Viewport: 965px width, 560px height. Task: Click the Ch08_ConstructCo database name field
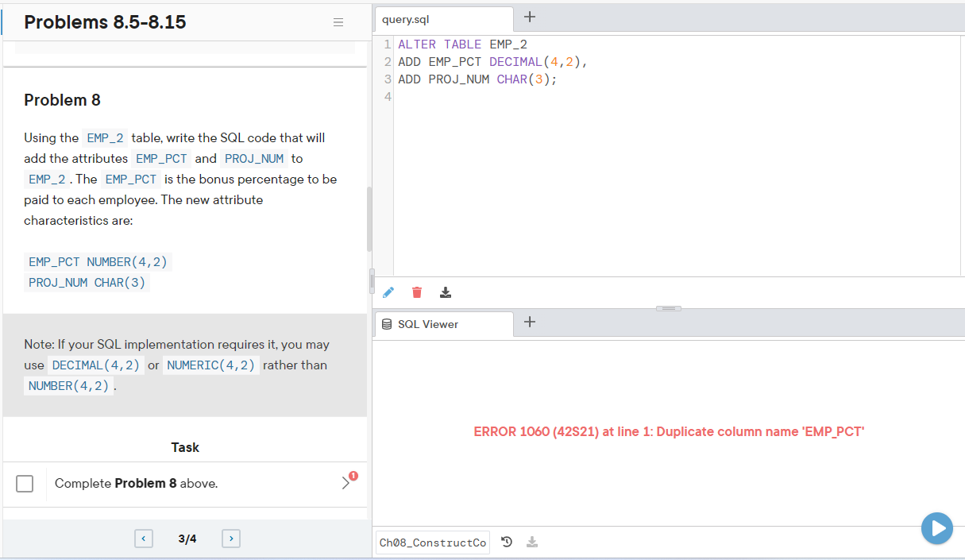432,542
